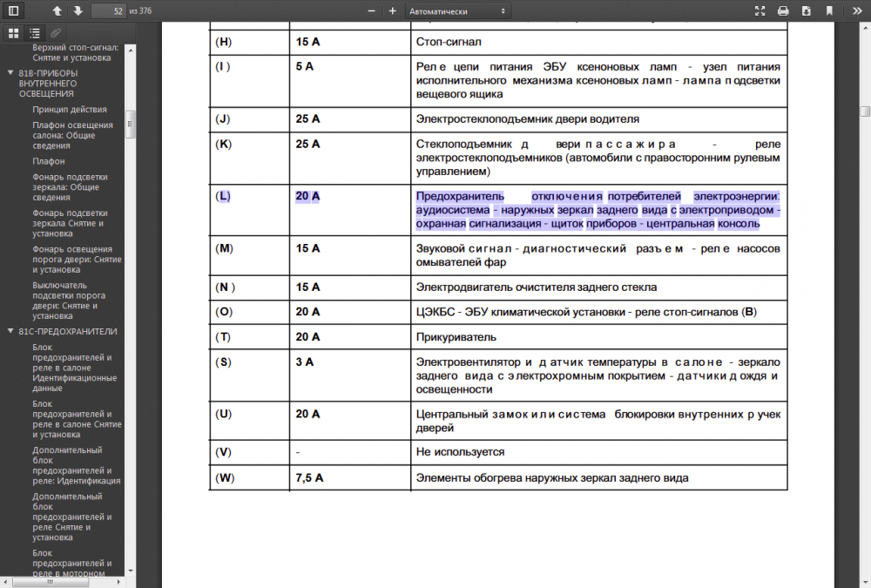Open the additional tools menu
The height and width of the screenshot is (588, 871).
click(x=857, y=10)
